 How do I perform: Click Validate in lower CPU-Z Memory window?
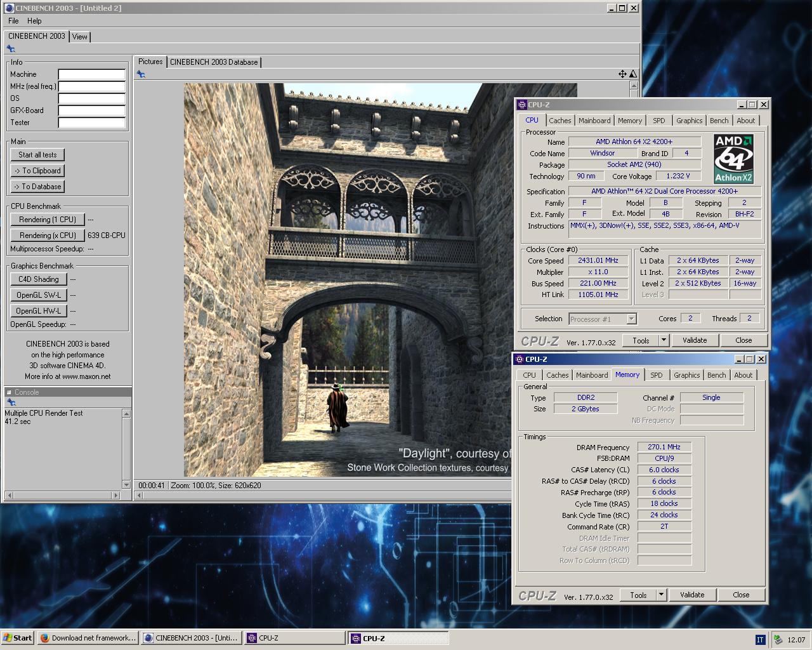pyautogui.click(x=692, y=595)
